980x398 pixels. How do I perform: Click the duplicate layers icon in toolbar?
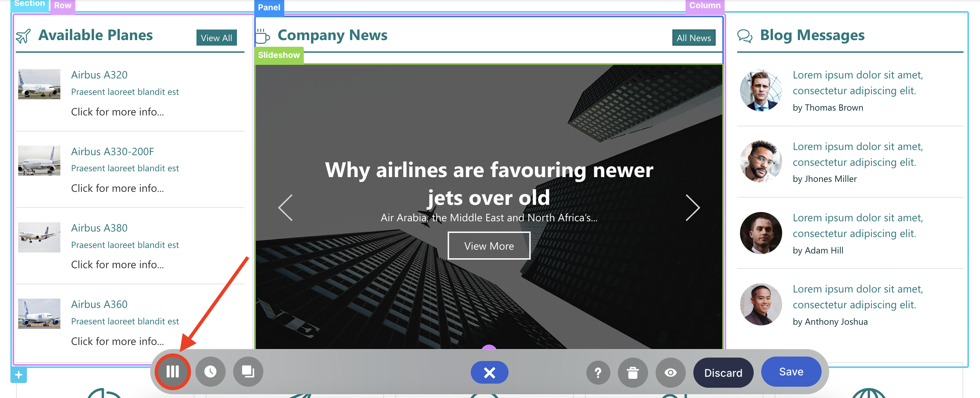click(248, 371)
